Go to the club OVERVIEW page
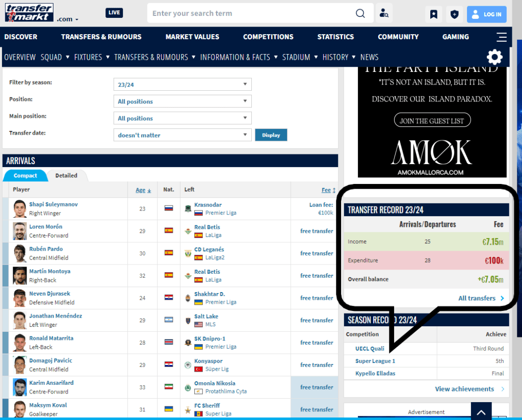Image resolution: width=522 pixels, height=420 pixels. tap(20, 57)
